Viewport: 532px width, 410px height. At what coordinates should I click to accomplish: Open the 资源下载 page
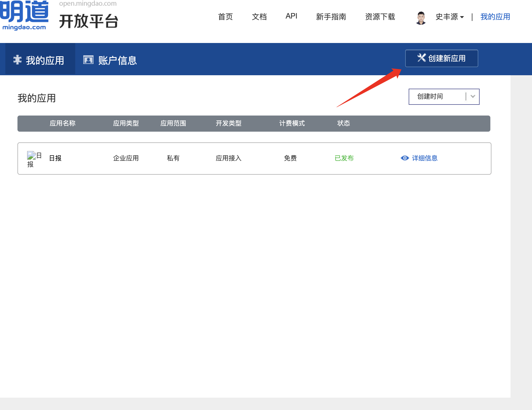(380, 17)
